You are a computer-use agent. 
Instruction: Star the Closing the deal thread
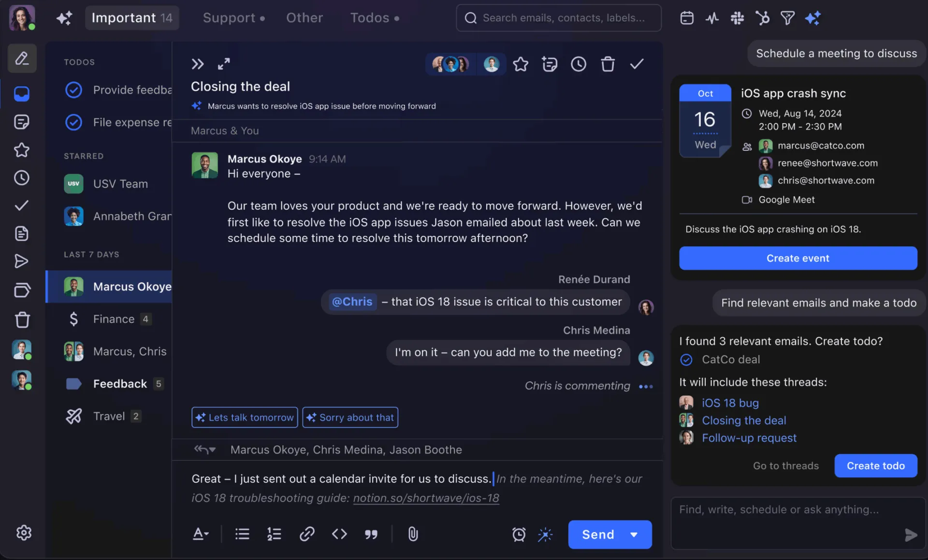520,64
